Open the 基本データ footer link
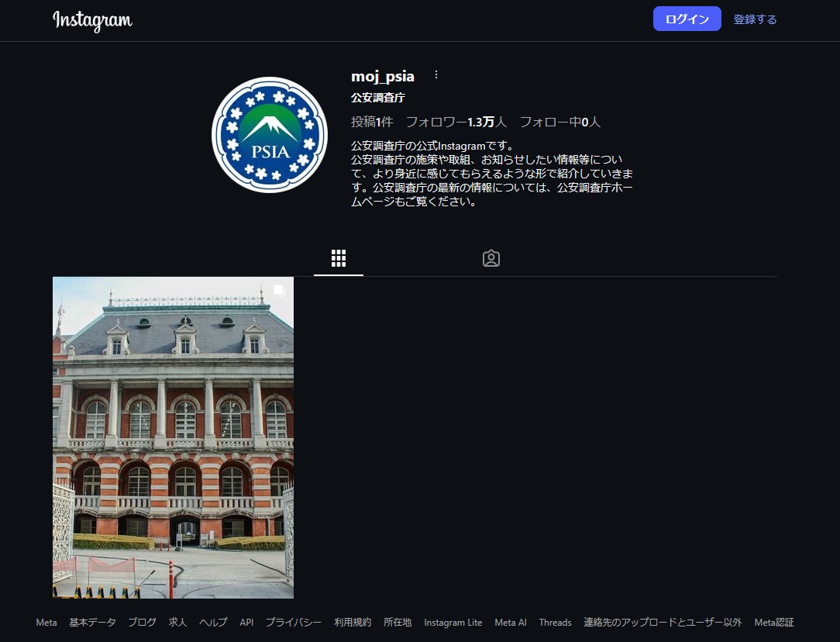 pyautogui.click(x=92, y=623)
